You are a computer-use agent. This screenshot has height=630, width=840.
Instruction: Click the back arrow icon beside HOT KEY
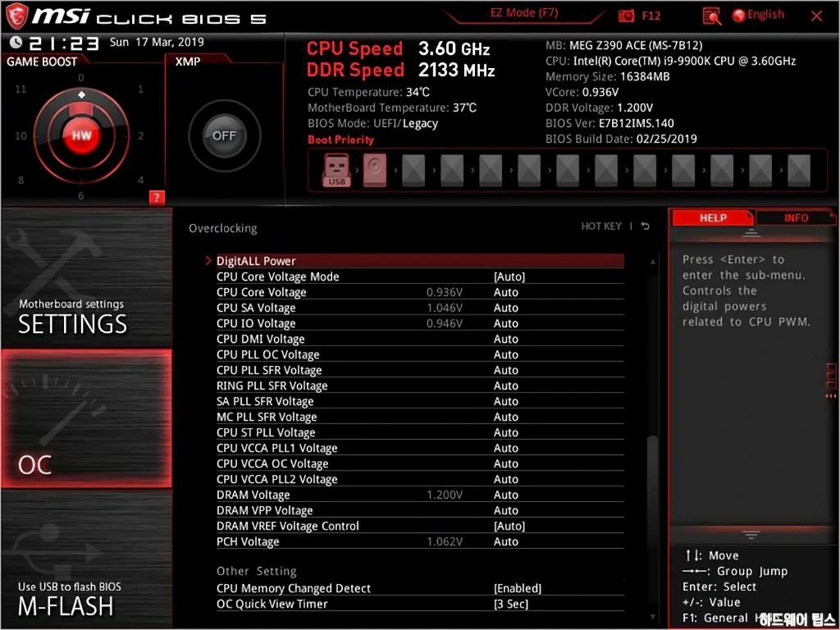coord(645,226)
